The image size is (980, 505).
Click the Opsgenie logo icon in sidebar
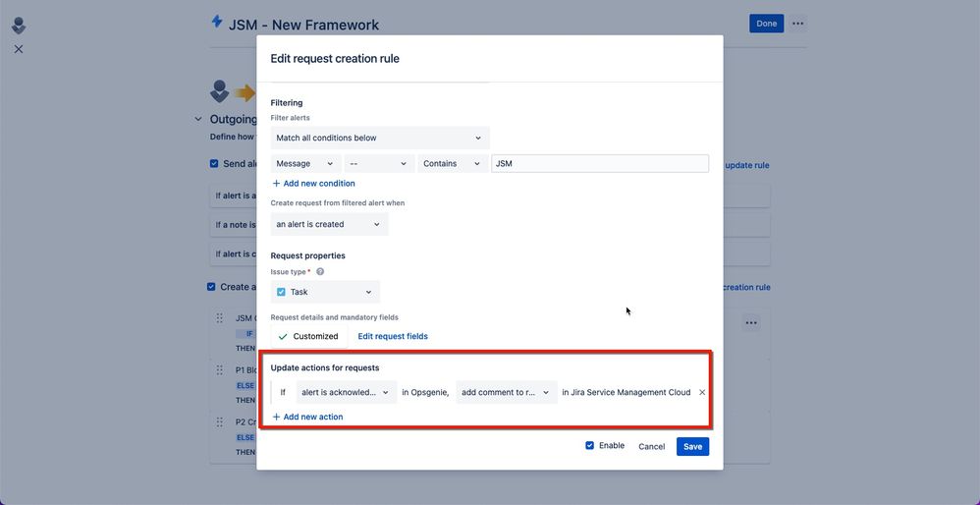19,26
